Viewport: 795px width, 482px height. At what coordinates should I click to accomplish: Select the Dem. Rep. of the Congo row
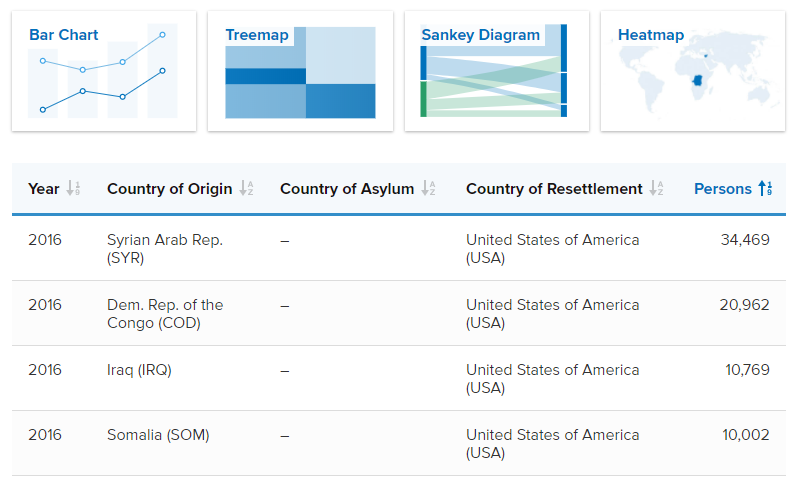click(399, 313)
